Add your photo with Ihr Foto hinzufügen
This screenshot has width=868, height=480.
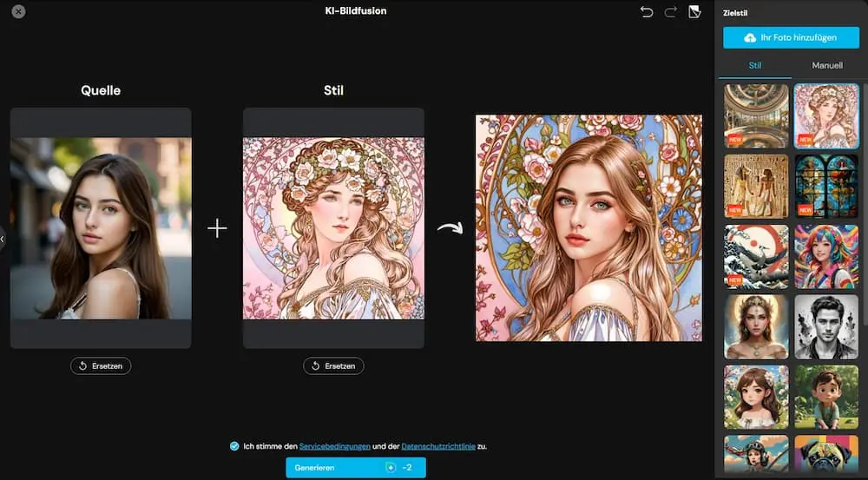pos(791,37)
